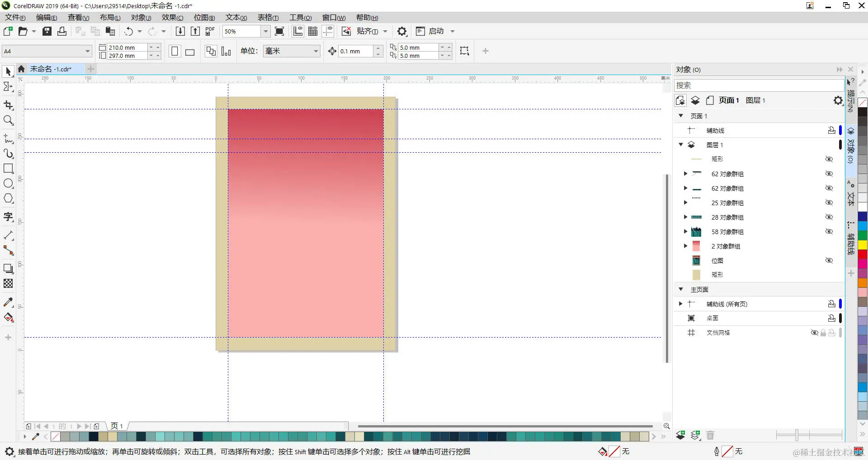Select the Rectangle tool
This screenshot has height=460, width=868.
pyautogui.click(x=8, y=169)
